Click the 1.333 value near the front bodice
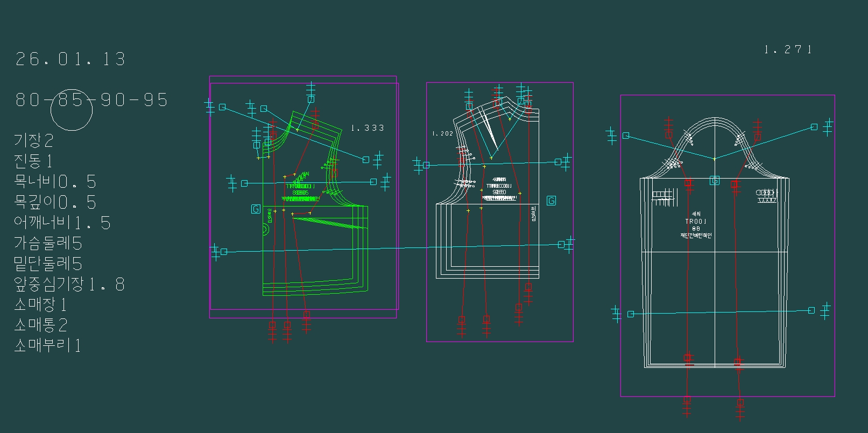868x433 pixels. pos(368,128)
